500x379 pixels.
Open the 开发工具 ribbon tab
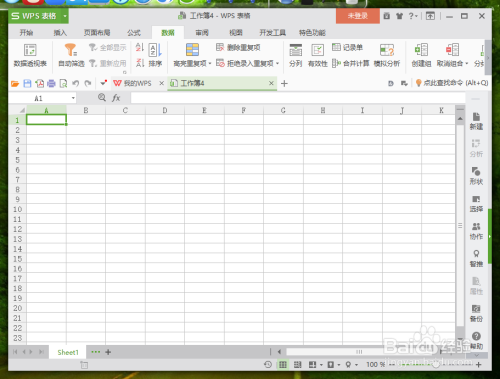click(272, 33)
